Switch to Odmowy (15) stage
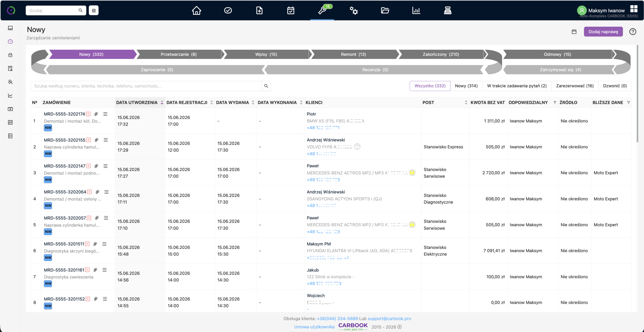 click(x=557, y=54)
